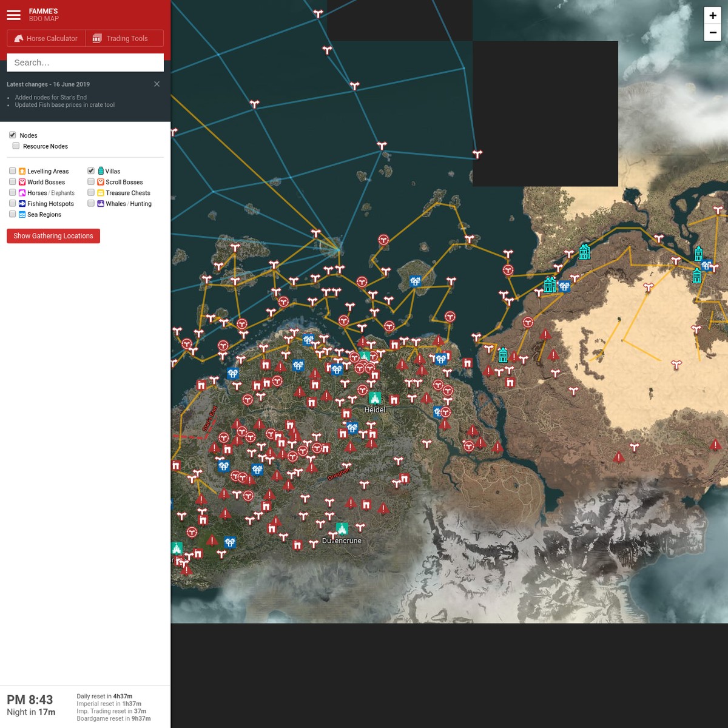728x728 pixels.
Task: Uncheck the Villas checkbox
Action: click(90, 170)
